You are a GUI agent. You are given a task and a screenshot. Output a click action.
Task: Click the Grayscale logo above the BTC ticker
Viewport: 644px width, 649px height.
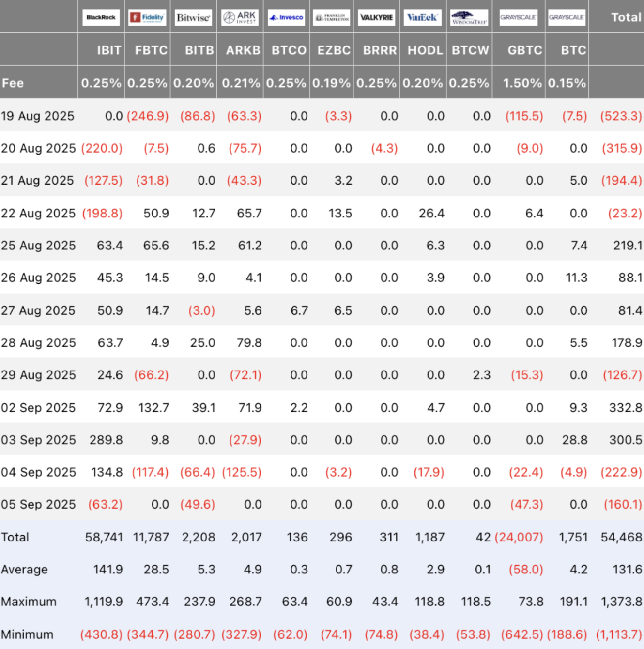pyautogui.click(x=567, y=17)
